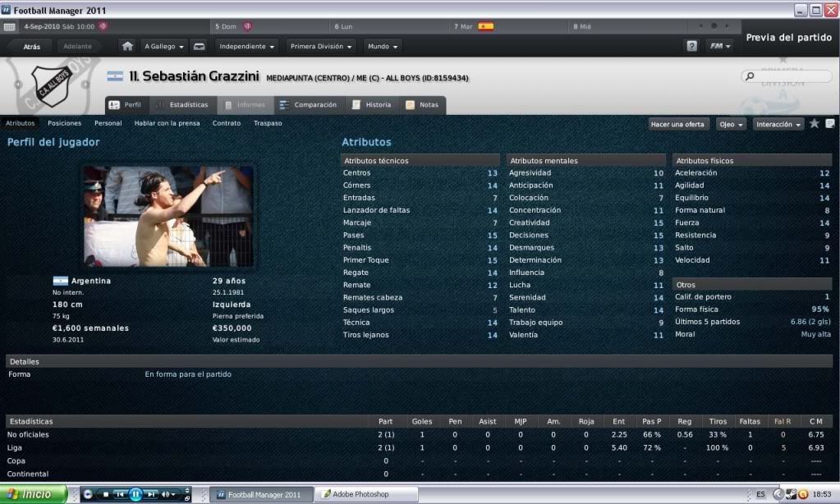This screenshot has height=504, width=840.
Task: Open the help question mark icon
Action: [691, 46]
